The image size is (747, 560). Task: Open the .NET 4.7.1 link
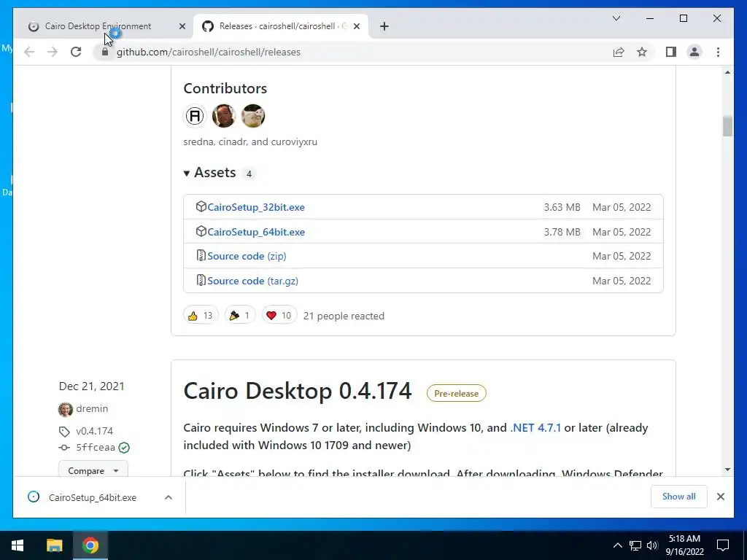[x=535, y=427]
